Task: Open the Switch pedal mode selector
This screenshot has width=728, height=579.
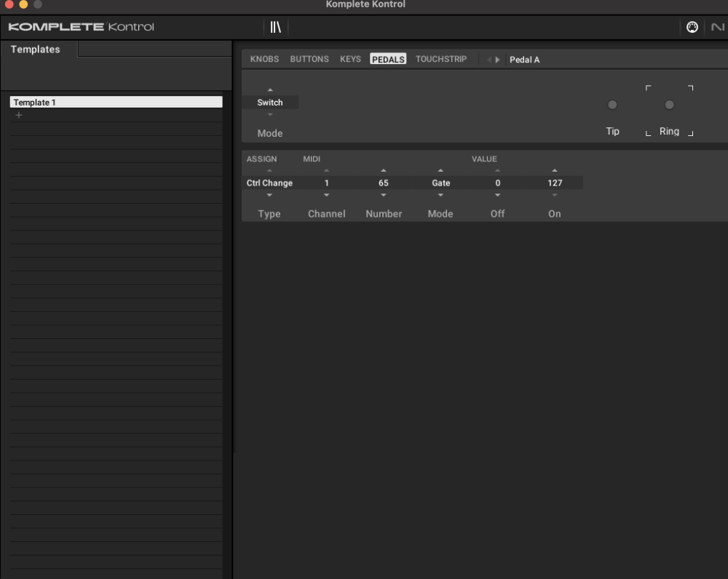Action: point(270,103)
